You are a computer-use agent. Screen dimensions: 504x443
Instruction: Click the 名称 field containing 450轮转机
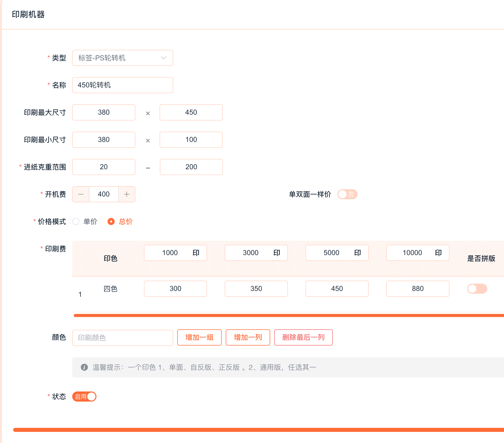(122, 85)
